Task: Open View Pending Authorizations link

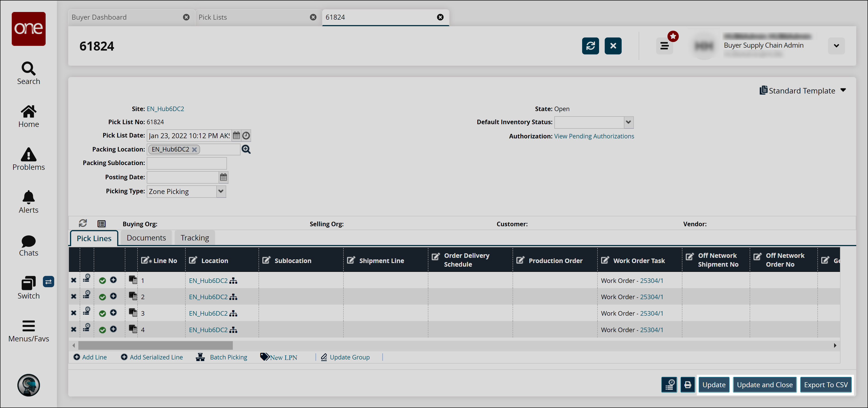Action: tap(594, 136)
